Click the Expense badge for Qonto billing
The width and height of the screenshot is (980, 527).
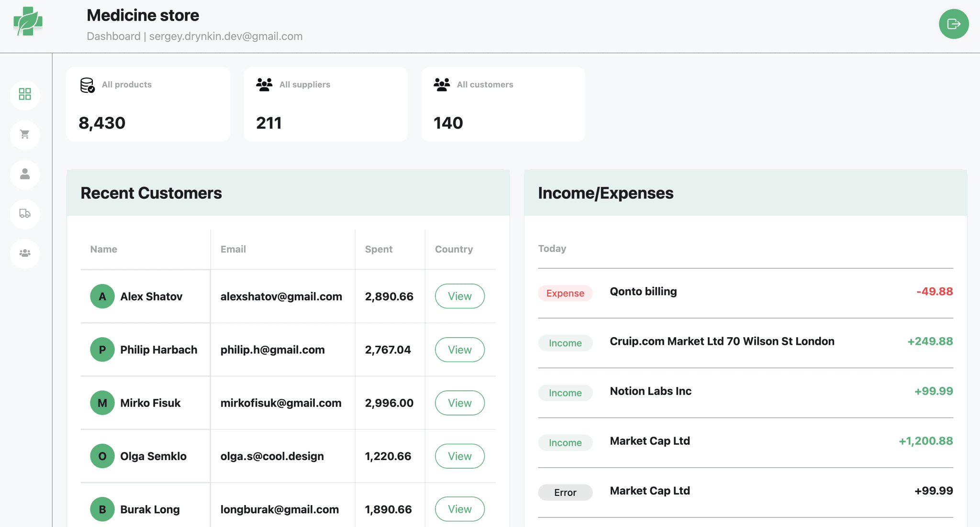(565, 293)
